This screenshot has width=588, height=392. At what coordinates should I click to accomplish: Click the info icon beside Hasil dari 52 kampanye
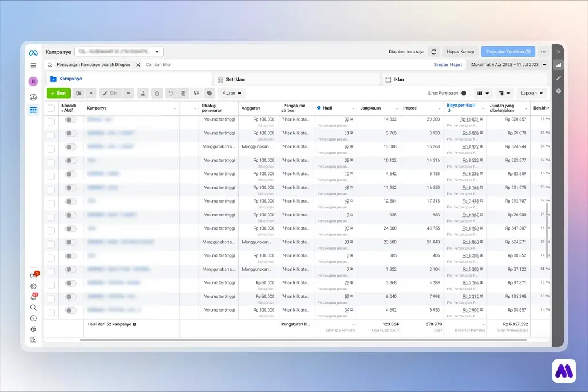pyautogui.click(x=134, y=324)
